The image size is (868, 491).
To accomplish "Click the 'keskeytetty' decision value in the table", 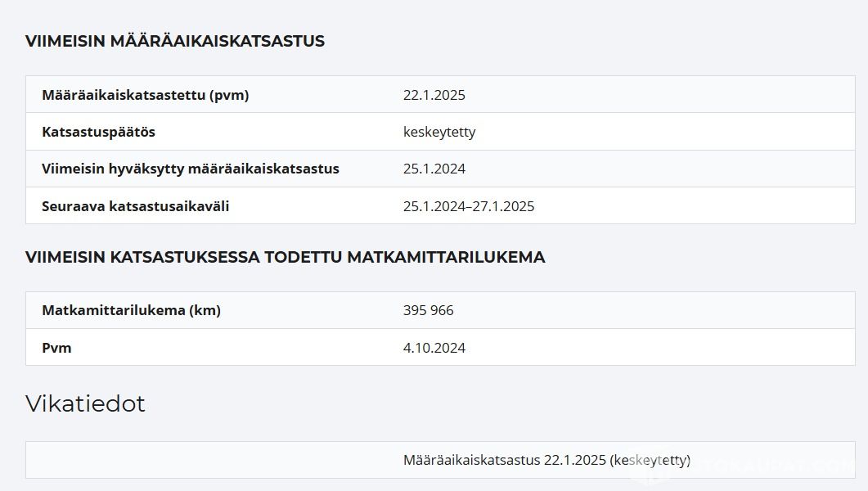I will pyautogui.click(x=438, y=132).
